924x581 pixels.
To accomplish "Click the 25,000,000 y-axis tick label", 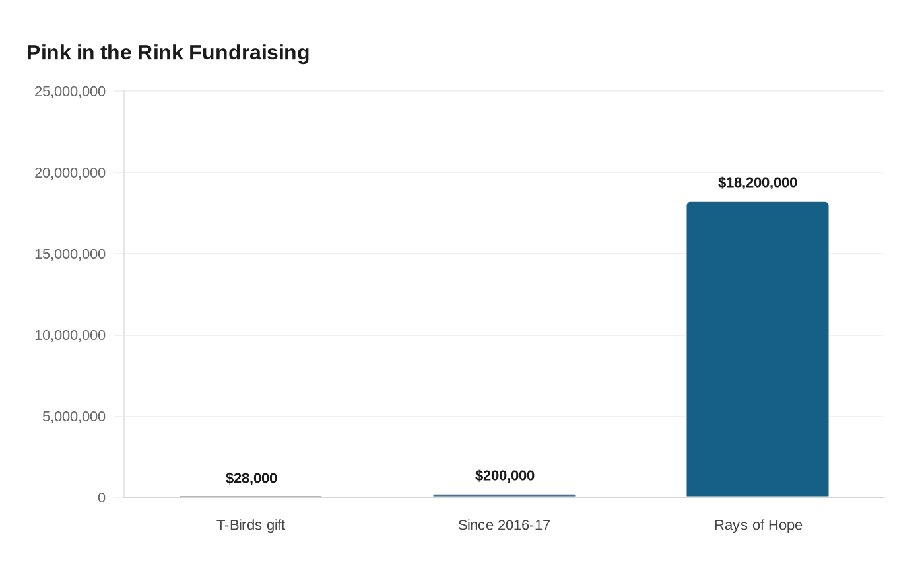I will (70, 91).
